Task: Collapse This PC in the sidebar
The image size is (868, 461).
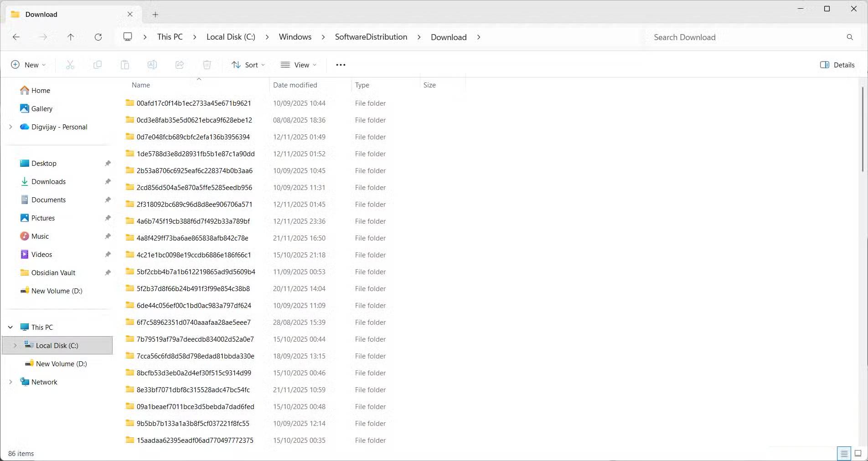Action: click(x=10, y=327)
